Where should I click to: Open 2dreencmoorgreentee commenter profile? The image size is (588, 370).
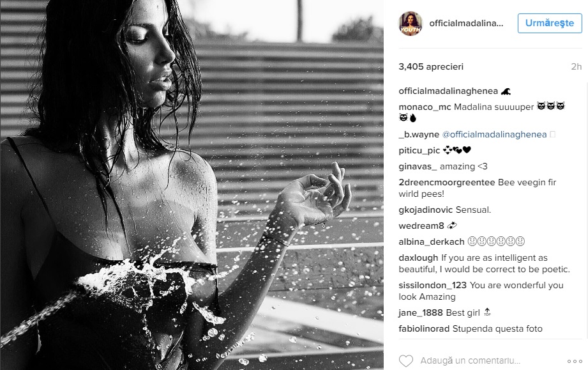447,182
